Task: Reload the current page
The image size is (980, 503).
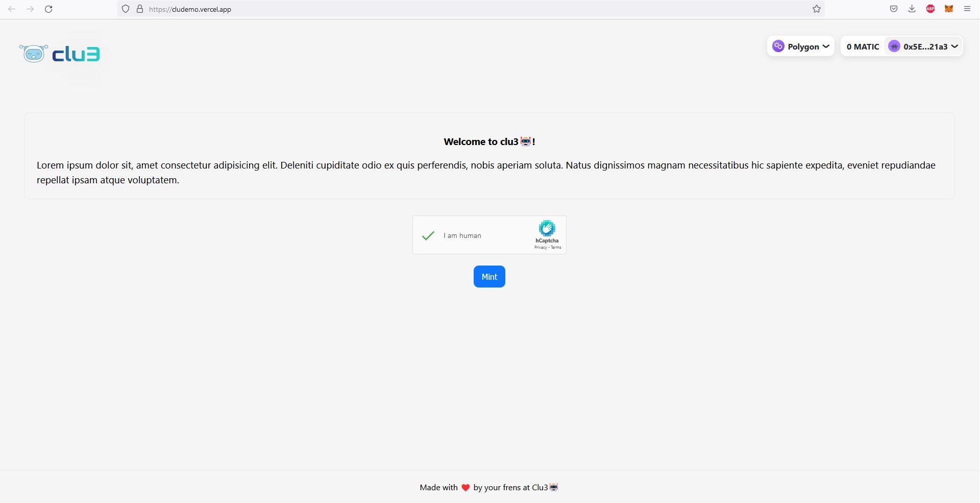Action: (x=48, y=9)
